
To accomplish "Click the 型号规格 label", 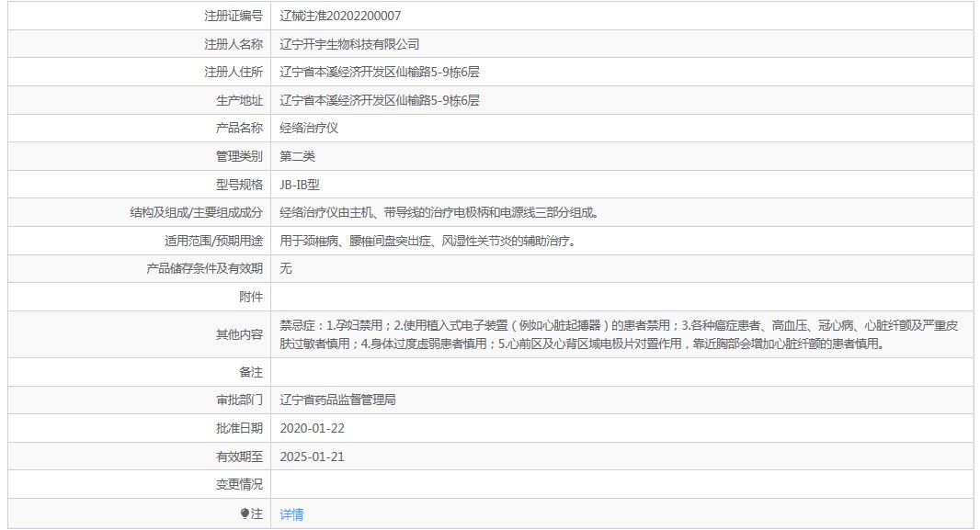I will click(x=239, y=185).
